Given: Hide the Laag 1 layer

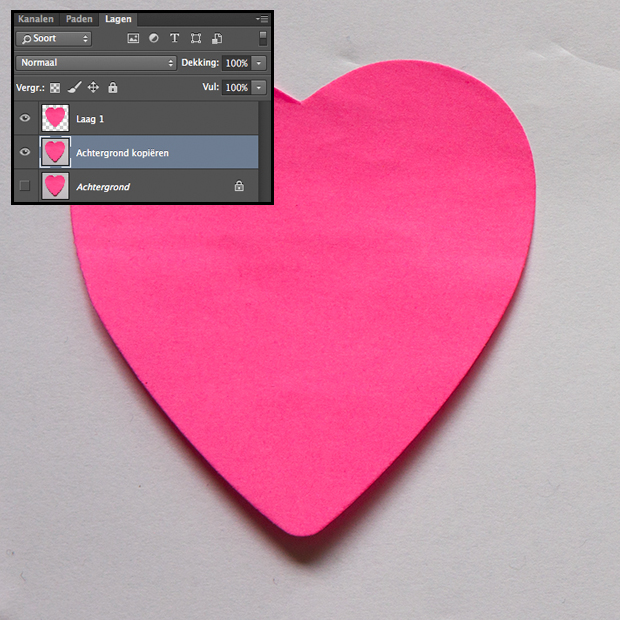Looking at the screenshot, I should [25, 118].
